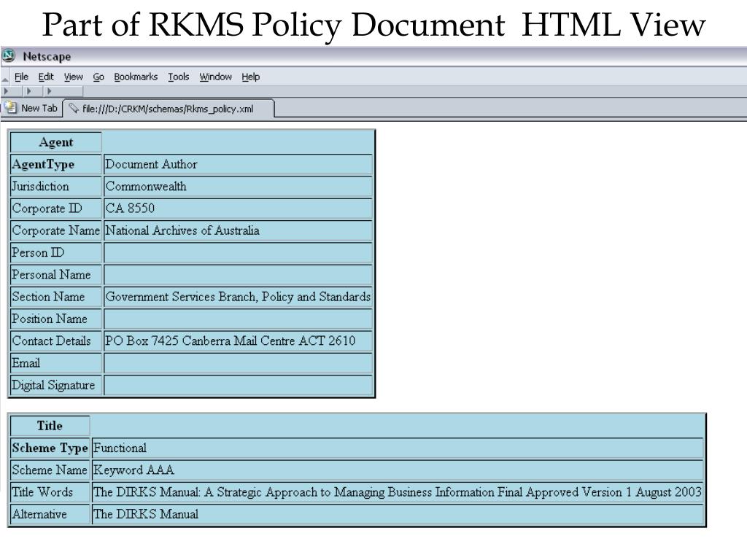
Task: Click the AgentType label cell
Action: pyautogui.click(x=55, y=164)
